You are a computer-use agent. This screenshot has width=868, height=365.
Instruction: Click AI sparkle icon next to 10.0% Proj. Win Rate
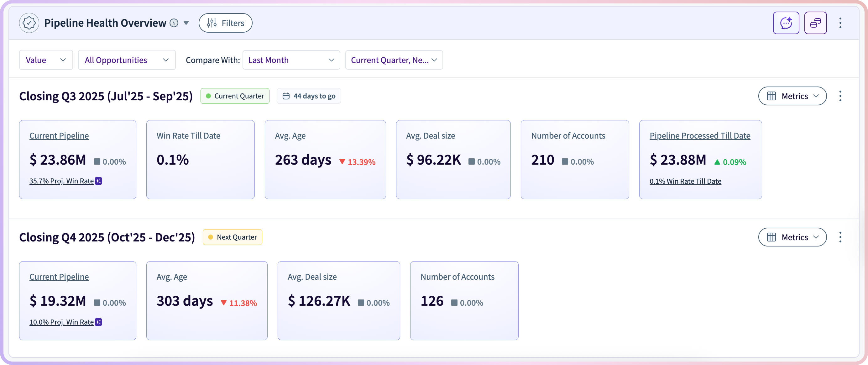(x=98, y=322)
